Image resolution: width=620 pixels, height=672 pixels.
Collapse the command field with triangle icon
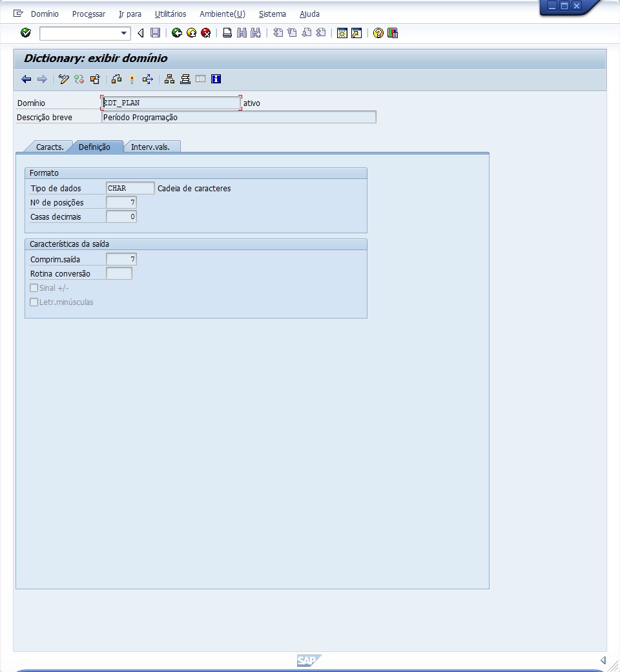(141, 33)
